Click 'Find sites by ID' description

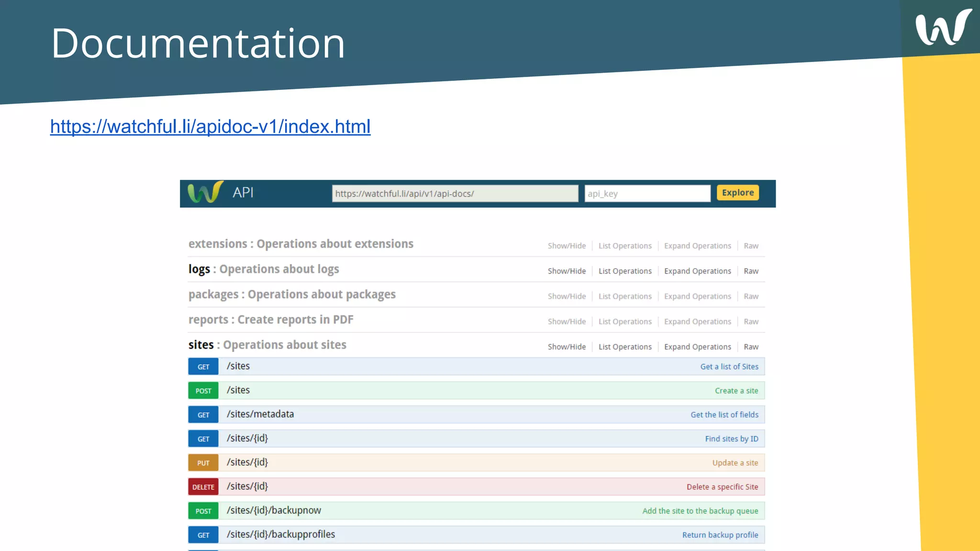click(732, 439)
